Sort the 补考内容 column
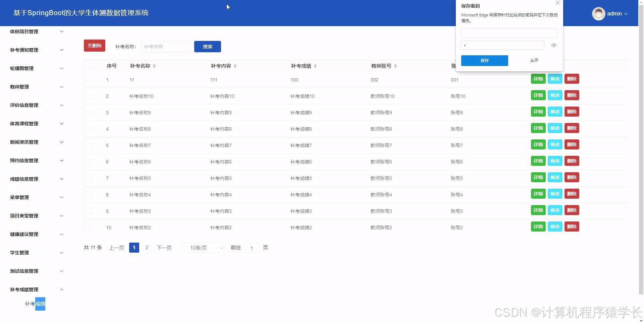Viewport: 644px width, 323px height. tap(235, 66)
